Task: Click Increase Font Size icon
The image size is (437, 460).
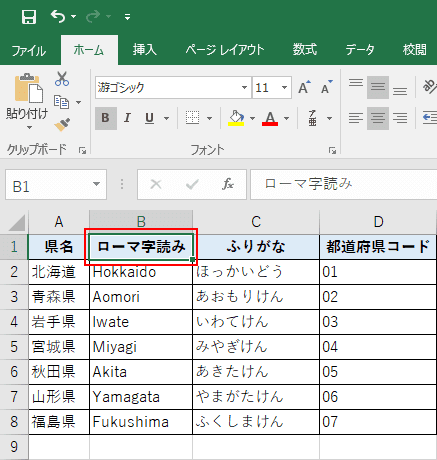Action: point(304,87)
